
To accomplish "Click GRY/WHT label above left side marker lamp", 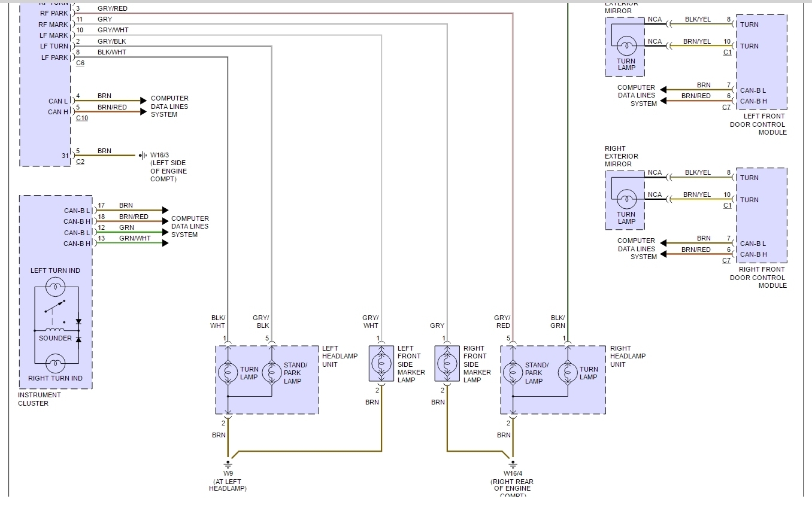I will (x=371, y=322).
